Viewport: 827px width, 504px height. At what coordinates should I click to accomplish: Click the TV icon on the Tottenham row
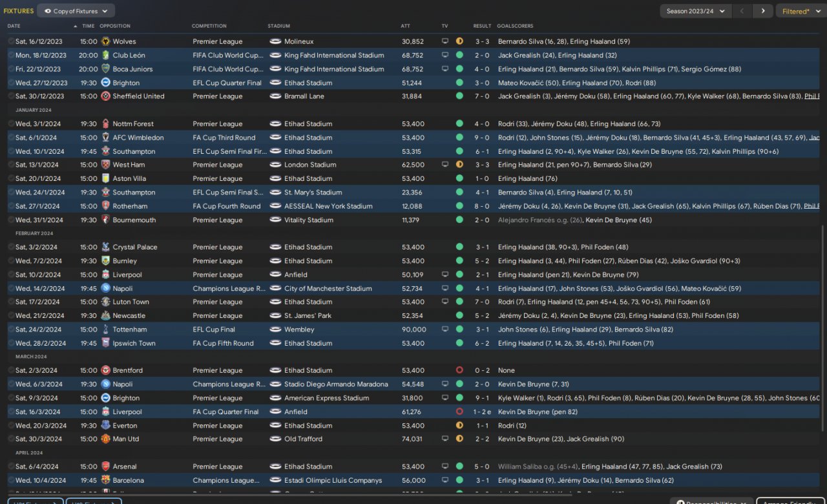click(x=445, y=330)
